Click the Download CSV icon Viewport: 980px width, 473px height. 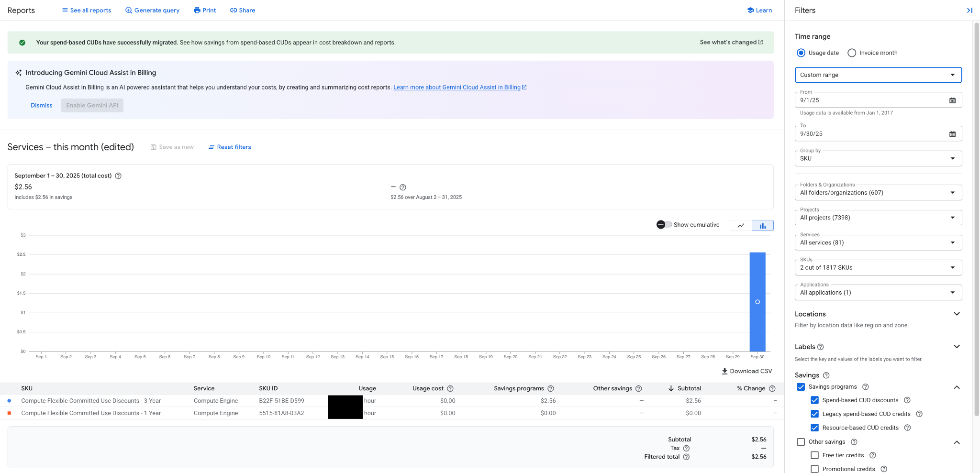click(724, 371)
